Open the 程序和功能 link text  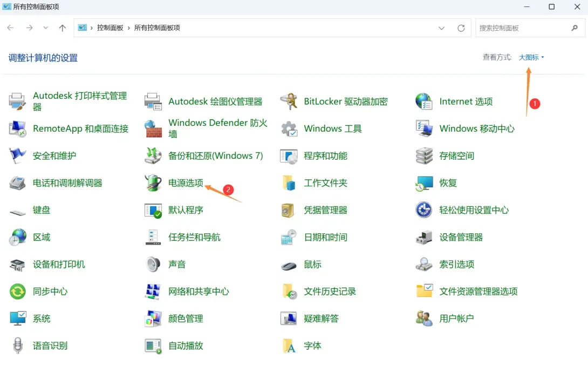click(325, 156)
